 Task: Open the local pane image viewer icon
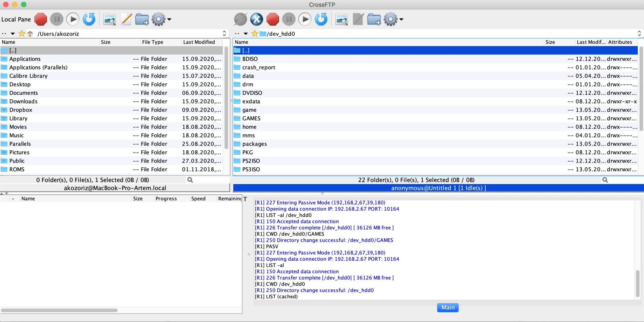tap(109, 19)
